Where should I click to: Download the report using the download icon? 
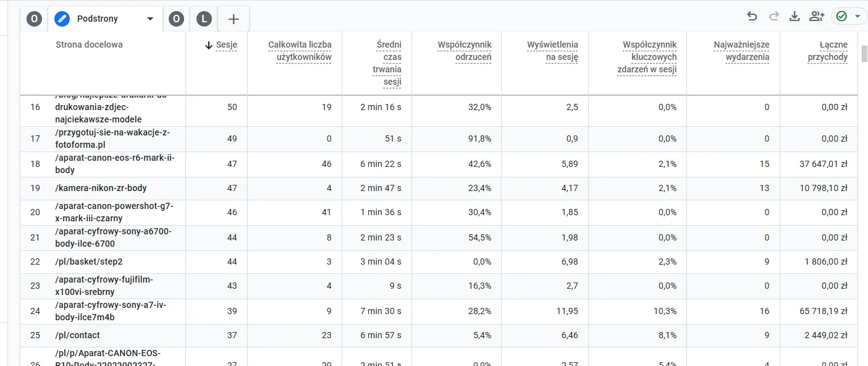click(x=794, y=17)
